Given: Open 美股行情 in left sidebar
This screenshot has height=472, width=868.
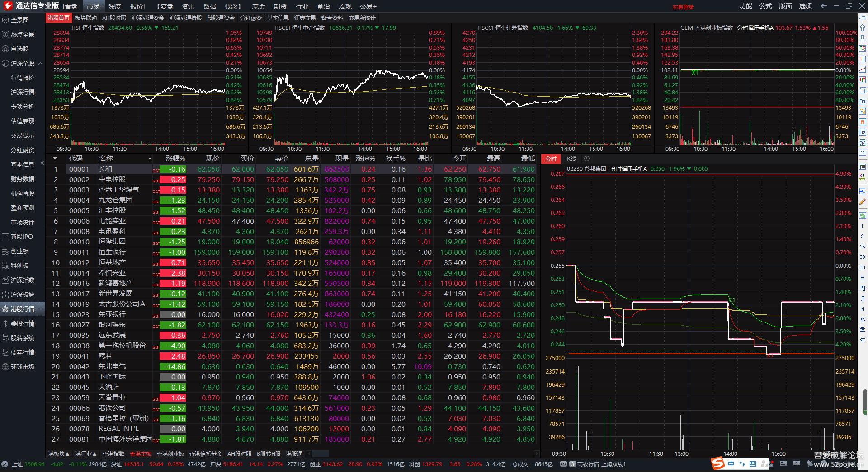Looking at the screenshot, I should tap(22, 323).
